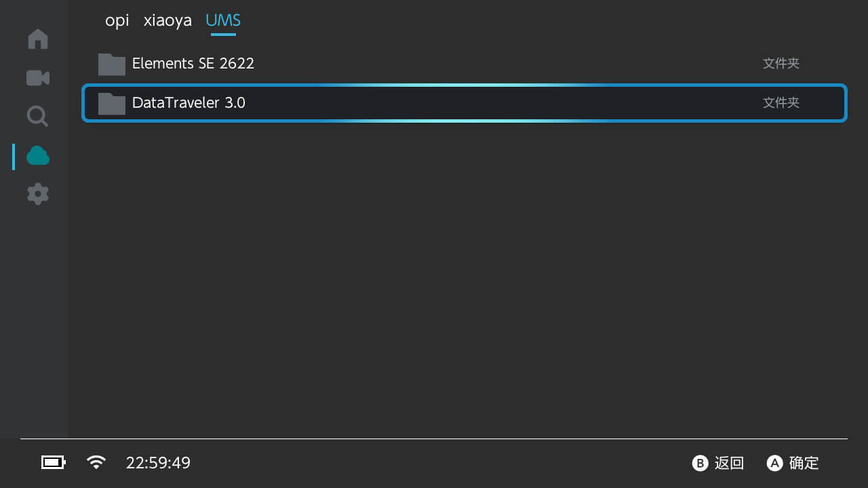The height and width of the screenshot is (488, 868).
Task: Open the Home section in sidebar
Action: pyautogui.click(x=38, y=39)
